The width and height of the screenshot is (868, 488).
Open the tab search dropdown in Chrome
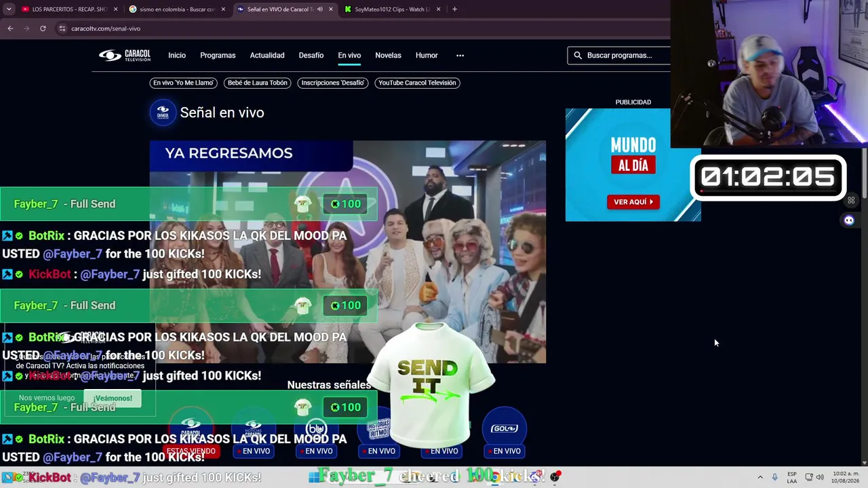click(x=9, y=9)
